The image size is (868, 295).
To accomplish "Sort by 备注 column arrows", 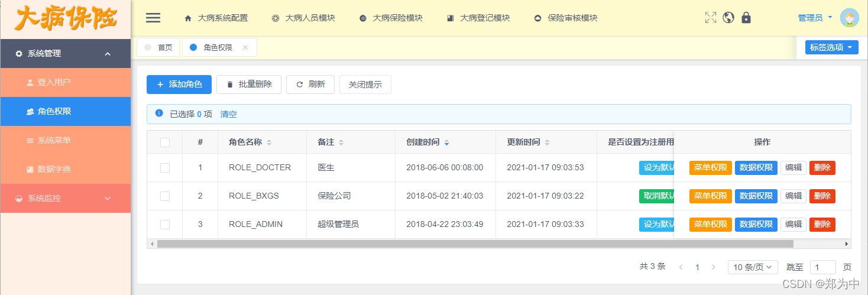I will 341,142.
